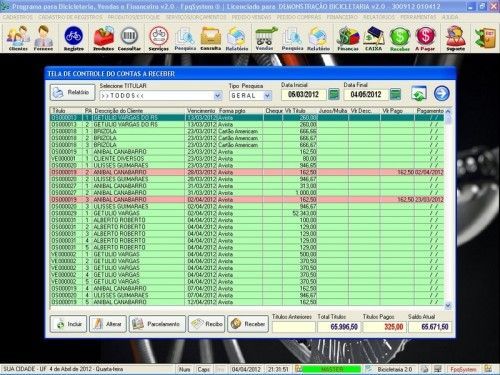
Task: Click the blue Registro bicycle icon
Action: click(x=74, y=38)
